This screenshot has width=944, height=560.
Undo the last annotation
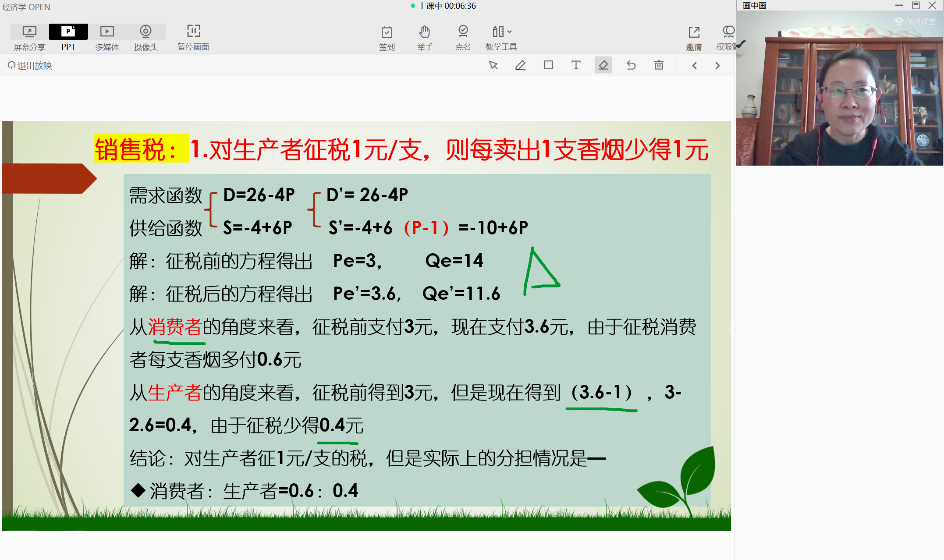click(x=631, y=65)
